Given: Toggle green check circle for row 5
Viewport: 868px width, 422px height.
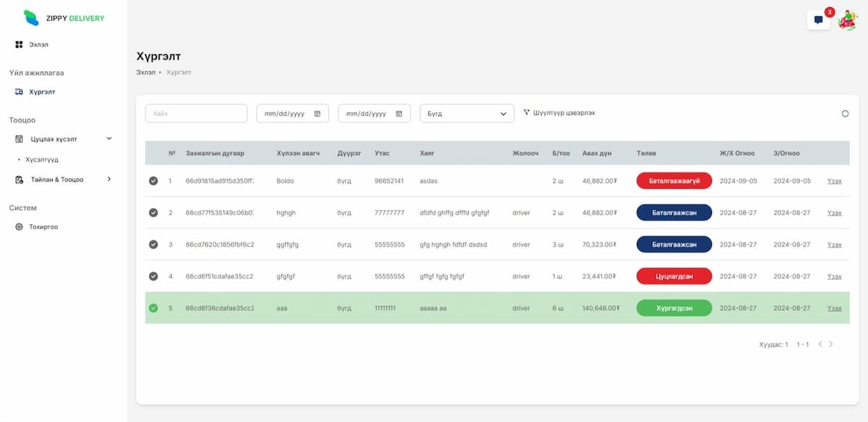Looking at the screenshot, I should [x=153, y=308].
